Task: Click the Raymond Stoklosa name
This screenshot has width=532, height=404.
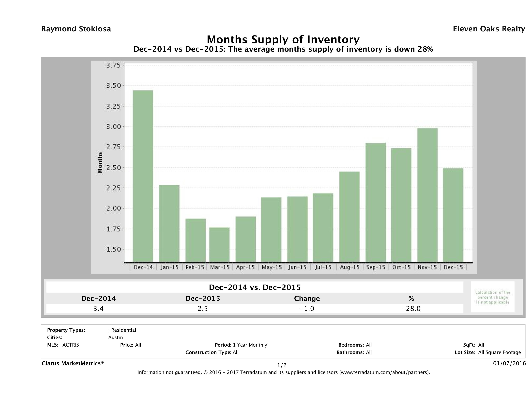Action: [76, 29]
